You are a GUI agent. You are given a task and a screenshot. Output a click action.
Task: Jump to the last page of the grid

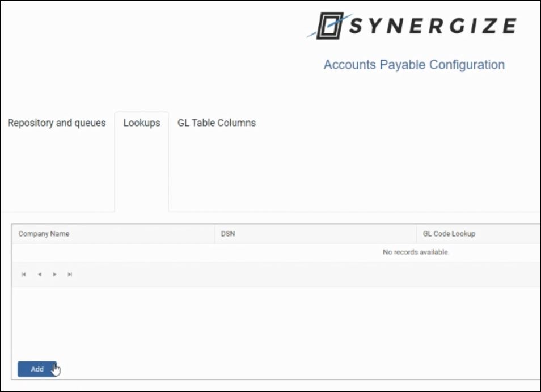pyautogui.click(x=70, y=275)
